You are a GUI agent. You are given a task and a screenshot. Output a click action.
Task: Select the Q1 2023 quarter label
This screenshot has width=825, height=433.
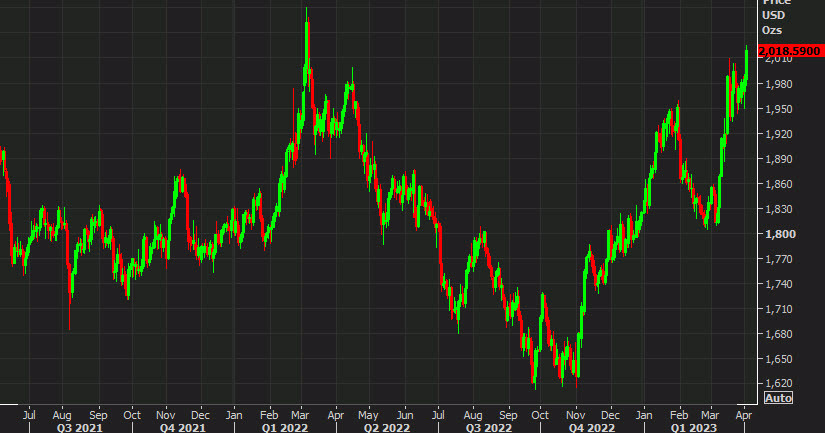pyautogui.click(x=693, y=428)
